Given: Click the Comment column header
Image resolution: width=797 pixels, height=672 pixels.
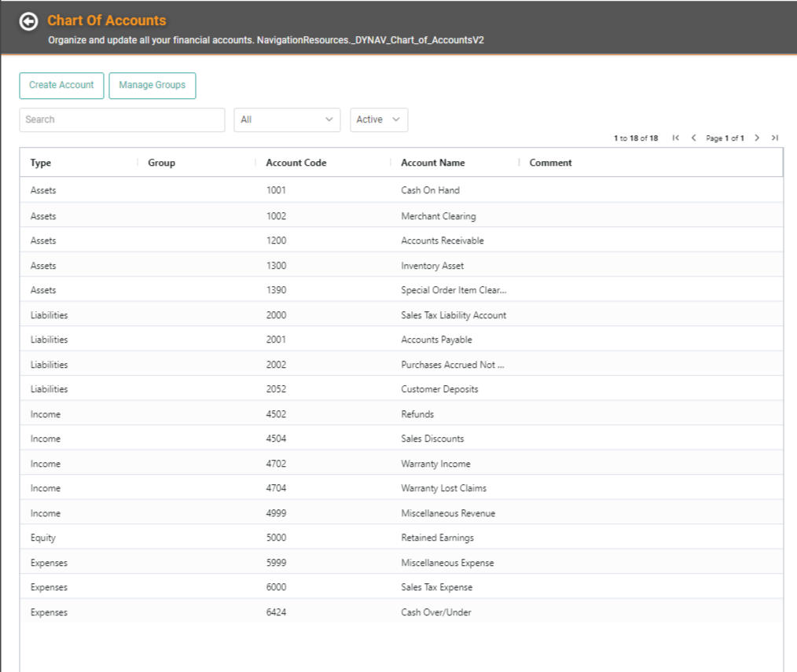Looking at the screenshot, I should 550,163.
